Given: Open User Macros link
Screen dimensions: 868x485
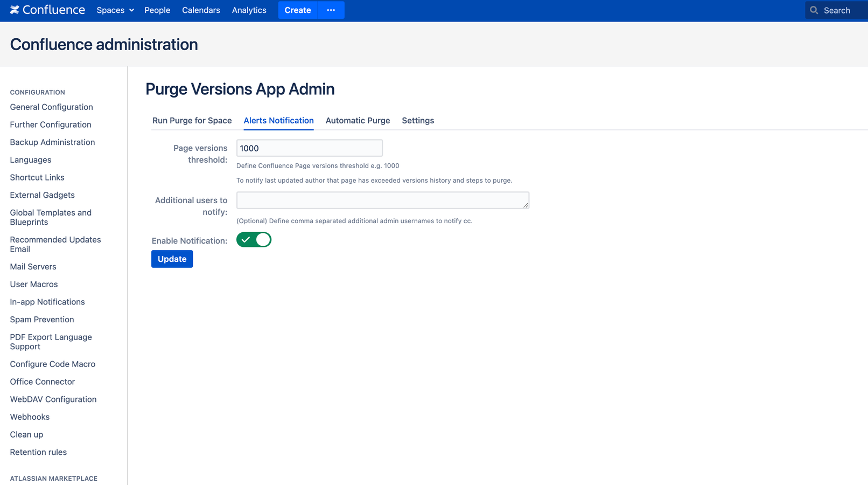Looking at the screenshot, I should pos(33,285).
